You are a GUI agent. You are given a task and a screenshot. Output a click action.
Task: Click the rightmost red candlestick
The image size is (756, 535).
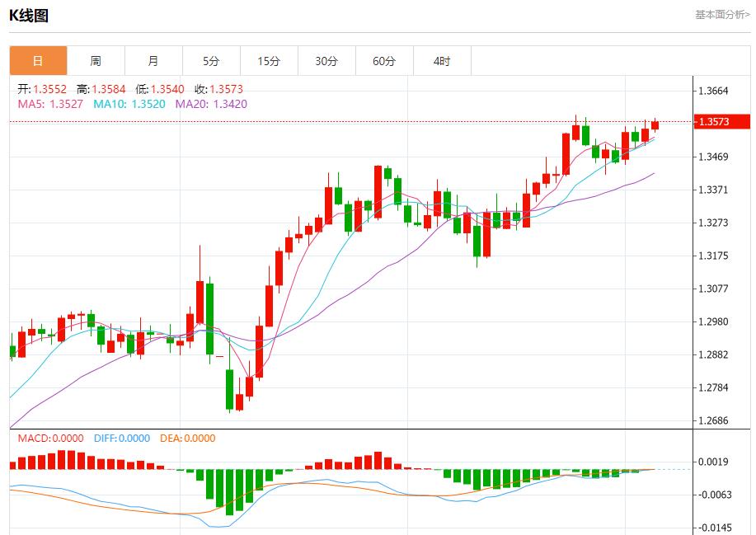click(x=655, y=125)
